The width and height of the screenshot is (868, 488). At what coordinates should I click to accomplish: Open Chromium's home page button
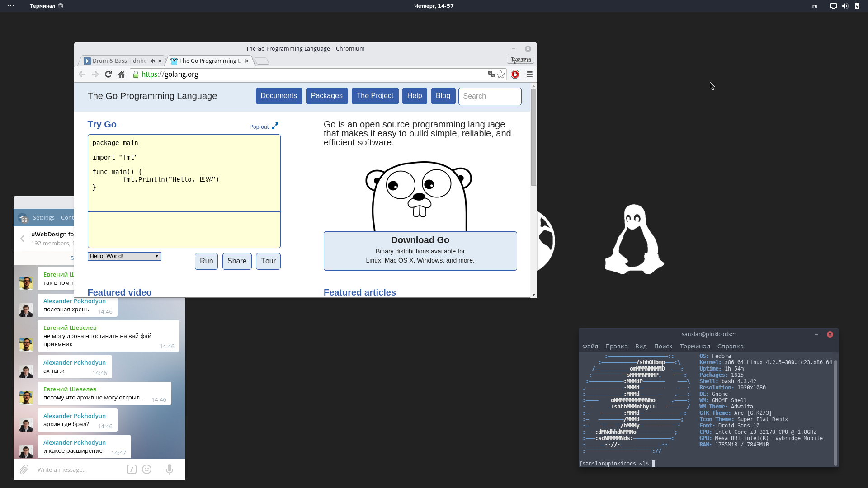point(121,75)
